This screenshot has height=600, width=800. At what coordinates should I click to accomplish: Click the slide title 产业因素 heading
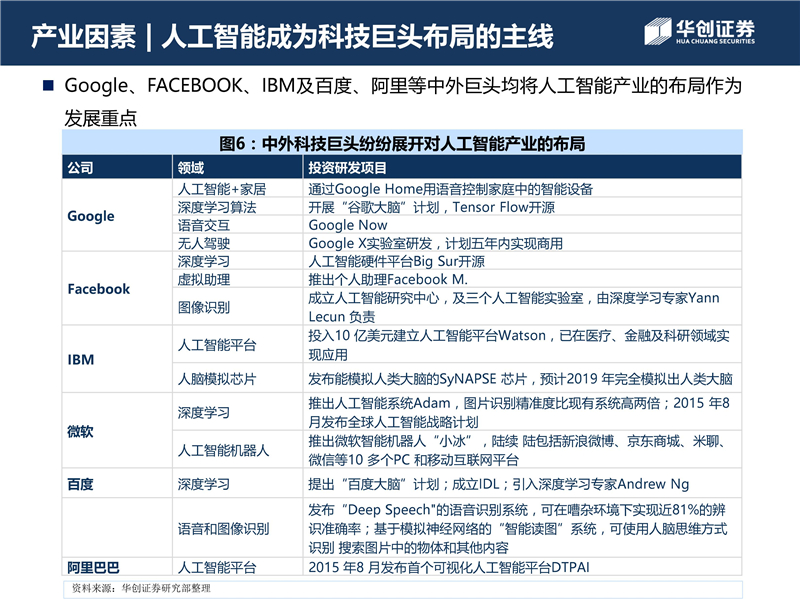coord(292,36)
